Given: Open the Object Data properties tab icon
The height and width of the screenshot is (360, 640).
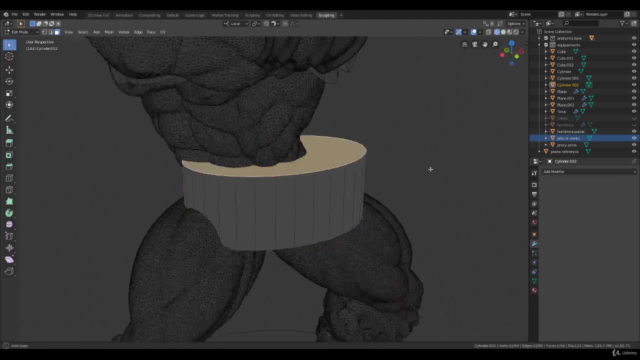Looking at the screenshot, I should tap(534, 281).
